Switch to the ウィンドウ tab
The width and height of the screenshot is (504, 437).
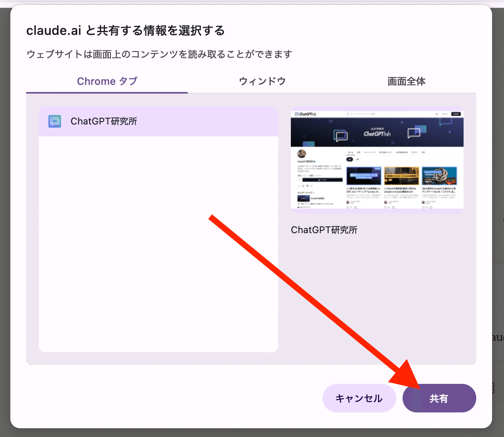tap(262, 81)
